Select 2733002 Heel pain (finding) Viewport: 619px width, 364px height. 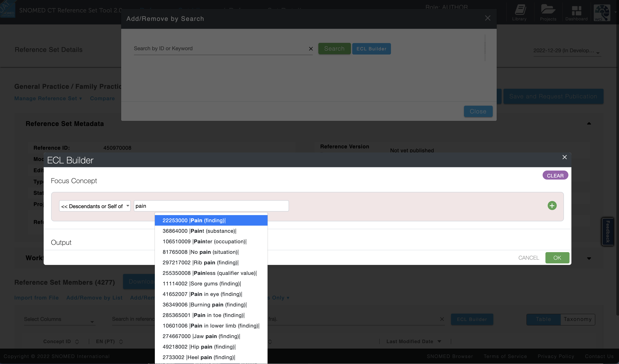(x=211, y=357)
